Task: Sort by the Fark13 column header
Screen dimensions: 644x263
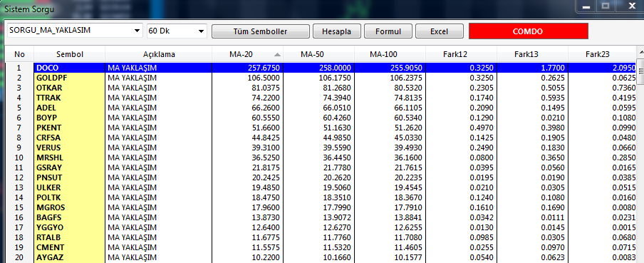Action: click(x=532, y=54)
